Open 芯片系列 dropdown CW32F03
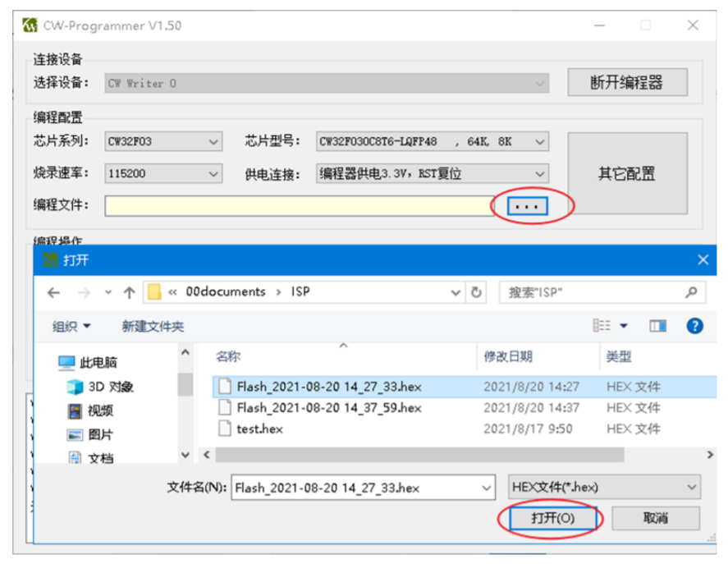The width and height of the screenshot is (728, 564). click(163, 141)
